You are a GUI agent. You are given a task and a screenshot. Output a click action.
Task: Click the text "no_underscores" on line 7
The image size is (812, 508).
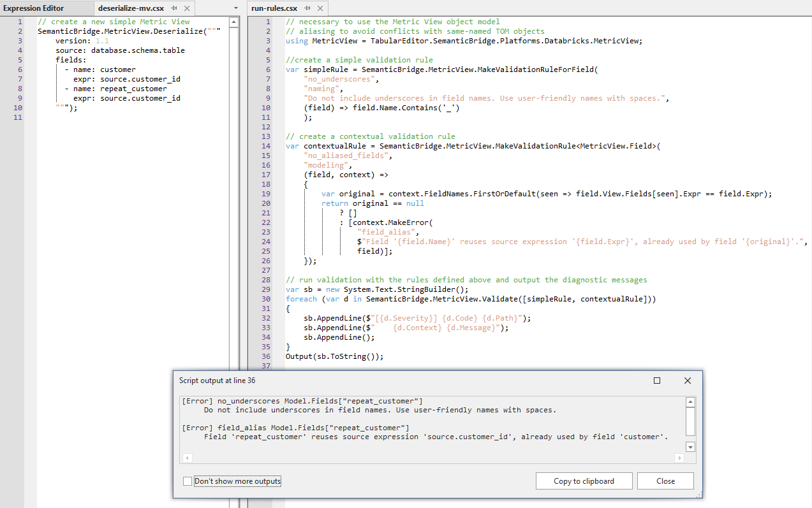click(340, 79)
